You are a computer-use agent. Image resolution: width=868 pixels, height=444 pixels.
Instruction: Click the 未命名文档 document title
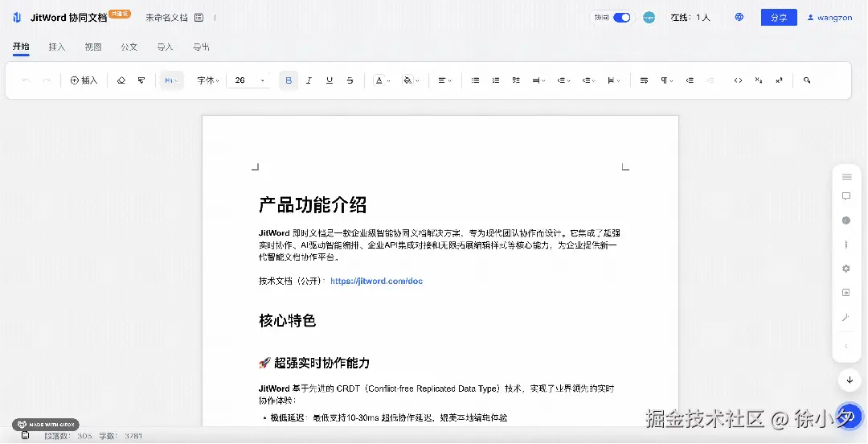tap(166, 18)
